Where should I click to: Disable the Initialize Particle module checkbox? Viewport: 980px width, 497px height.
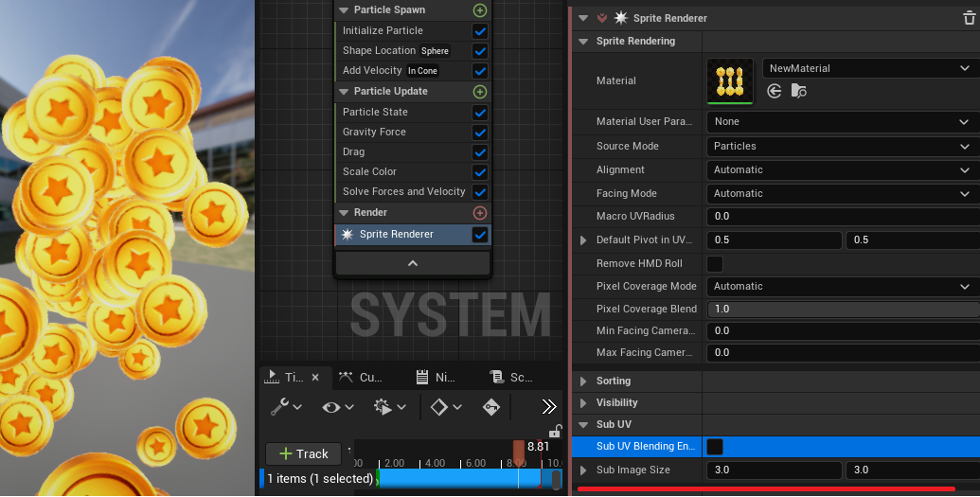[480, 30]
